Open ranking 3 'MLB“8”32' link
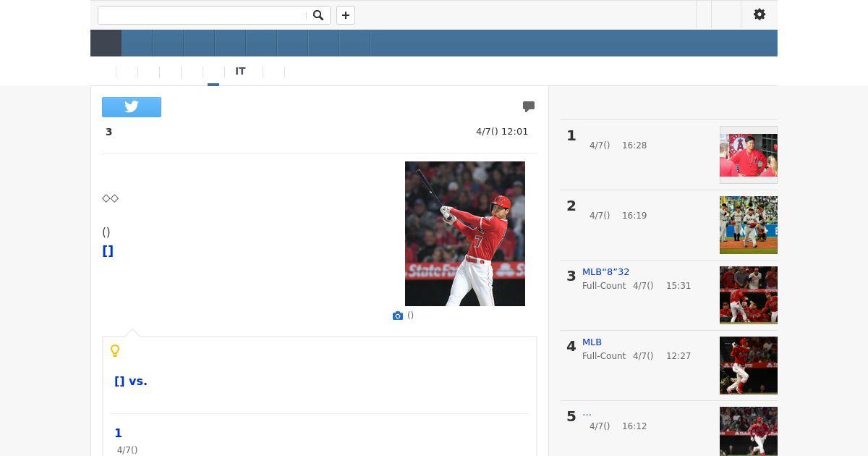 point(605,272)
